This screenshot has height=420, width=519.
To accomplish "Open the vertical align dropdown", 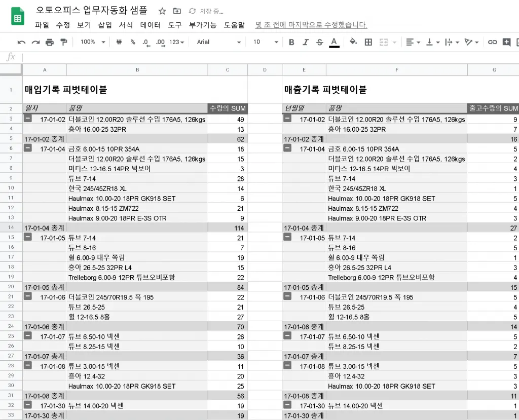I will pos(433,42).
